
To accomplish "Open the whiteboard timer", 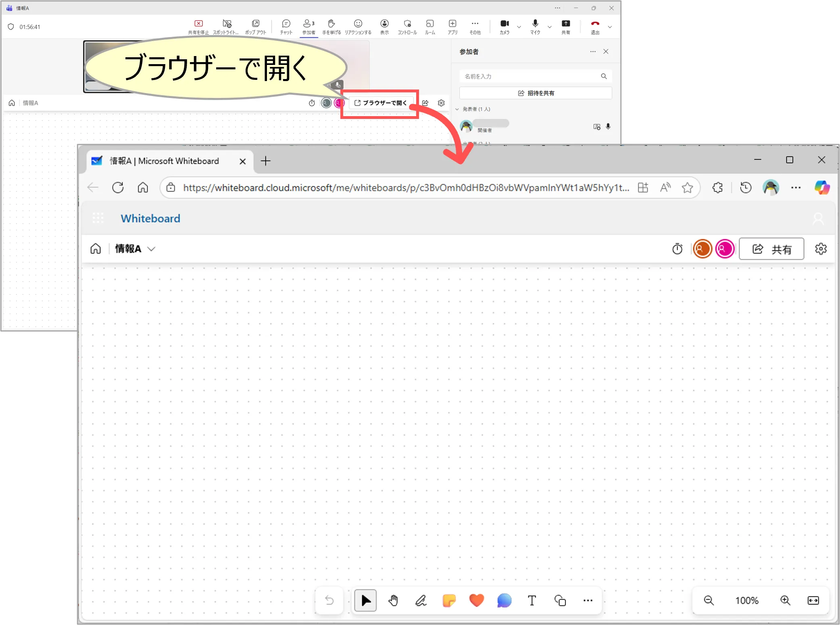I will (x=677, y=249).
